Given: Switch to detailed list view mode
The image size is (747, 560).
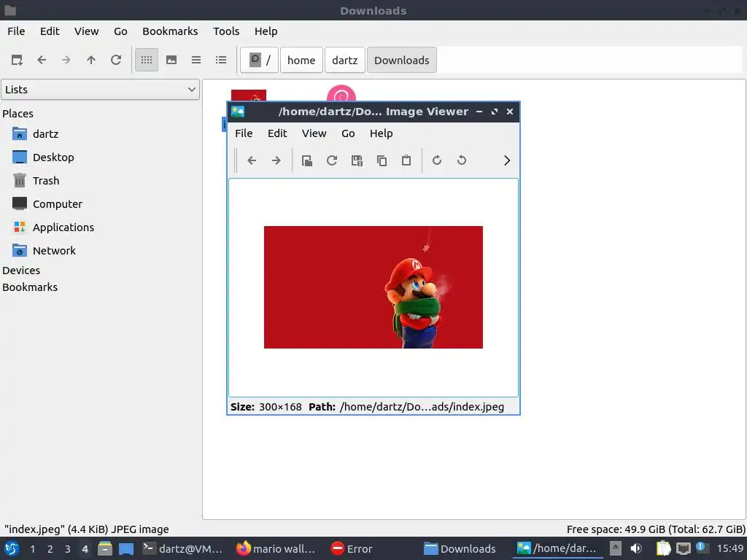Looking at the screenshot, I should click(221, 60).
